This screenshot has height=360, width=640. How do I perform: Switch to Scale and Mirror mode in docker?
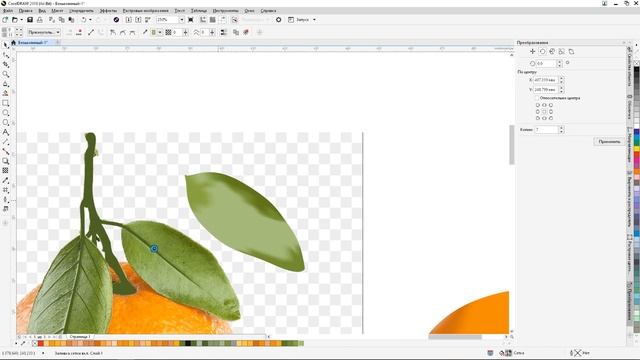(552, 51)
